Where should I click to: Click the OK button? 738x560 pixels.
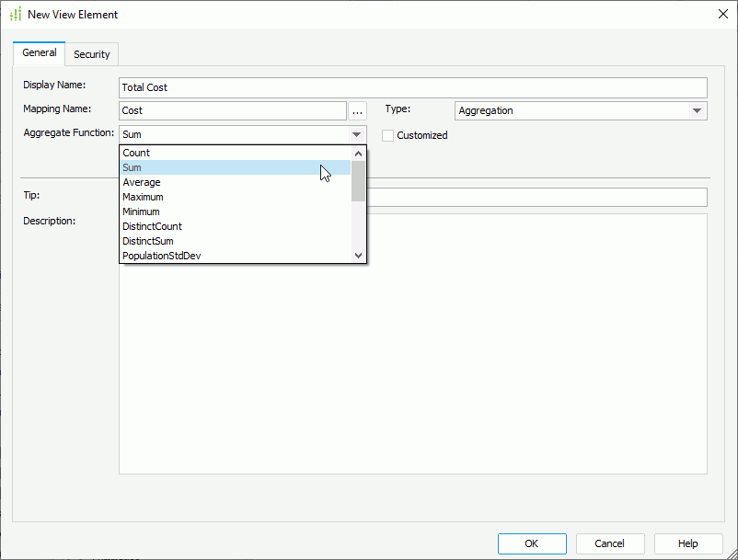tap(531, 543)
